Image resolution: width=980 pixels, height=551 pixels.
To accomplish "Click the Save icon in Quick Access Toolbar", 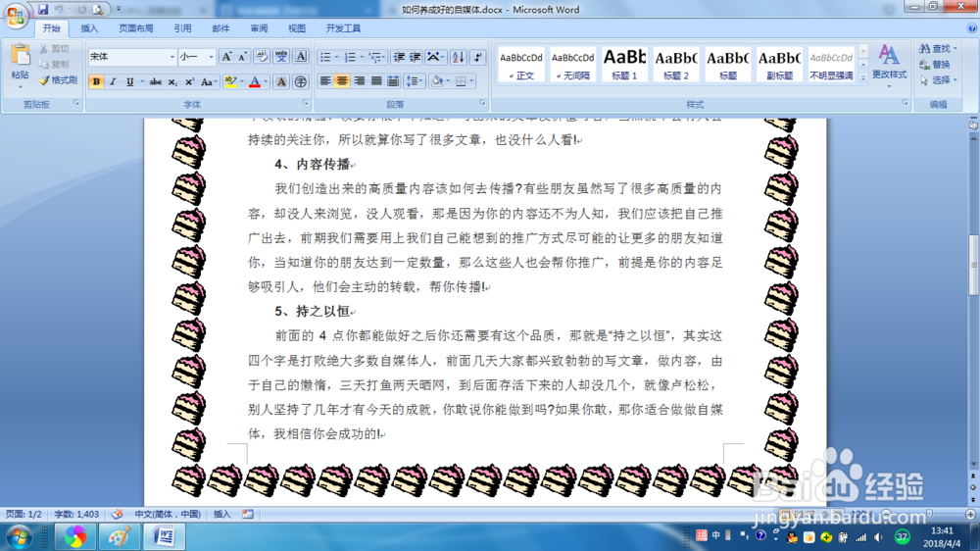I will pos(43,10).
